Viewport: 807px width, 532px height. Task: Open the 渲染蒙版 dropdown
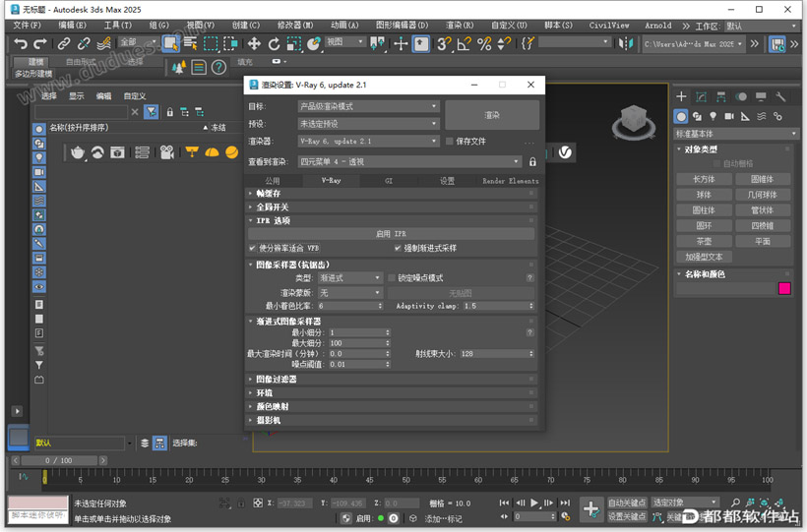[350, 293]
